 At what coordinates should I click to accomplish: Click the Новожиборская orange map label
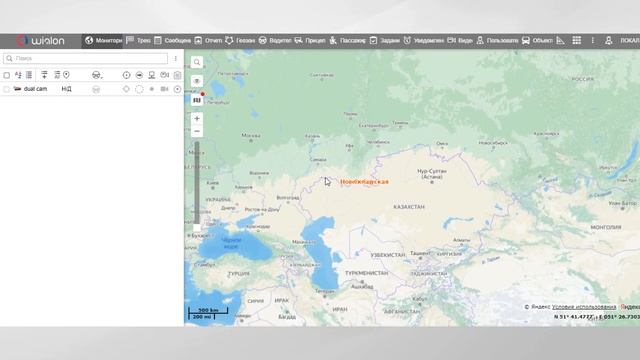[364, 182]
